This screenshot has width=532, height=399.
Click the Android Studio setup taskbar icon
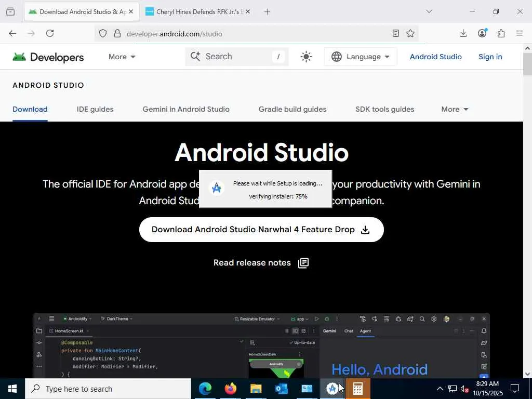[x=332, y=389]
